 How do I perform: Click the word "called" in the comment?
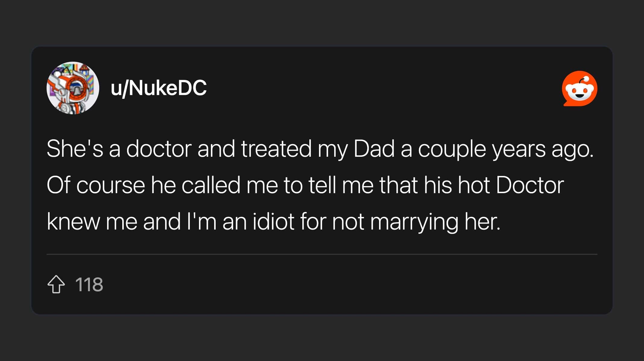click(x=211, y=185)
